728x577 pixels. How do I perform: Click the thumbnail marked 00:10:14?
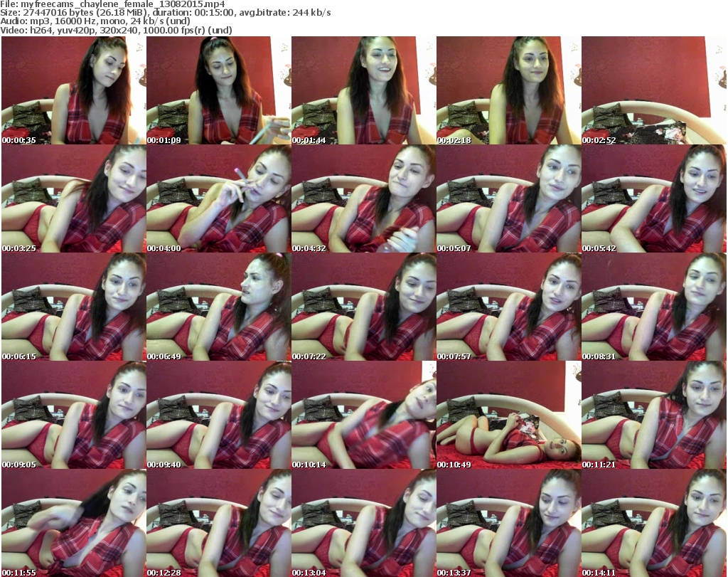click(364, 415)
